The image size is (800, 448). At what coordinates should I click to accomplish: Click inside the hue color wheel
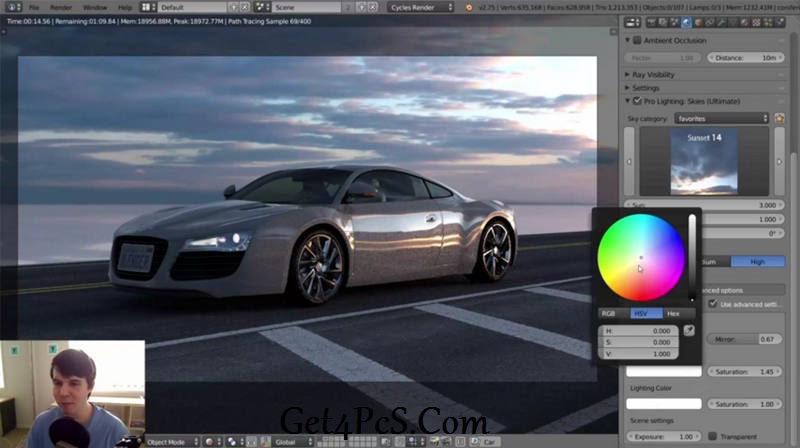click(x=641, y=257)
